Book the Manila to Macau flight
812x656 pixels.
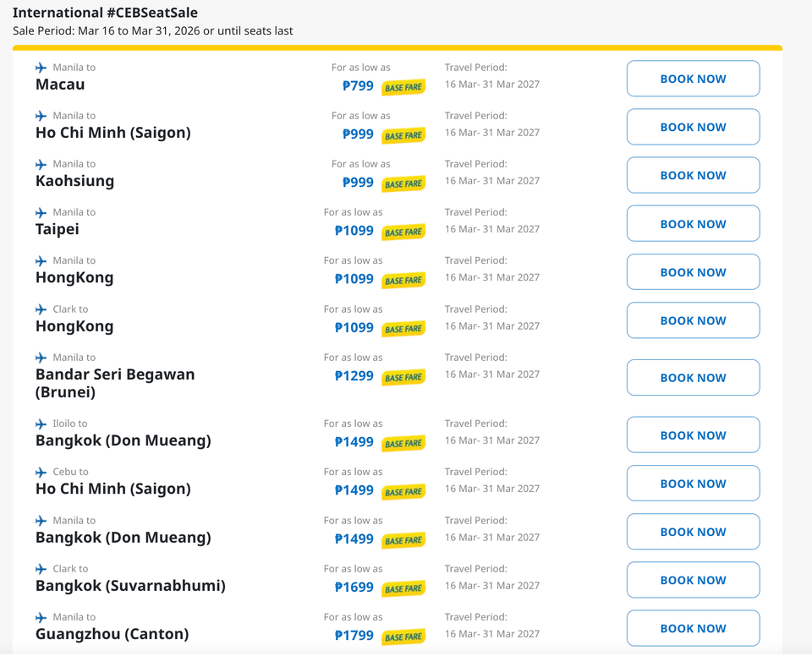coord(693,79)
